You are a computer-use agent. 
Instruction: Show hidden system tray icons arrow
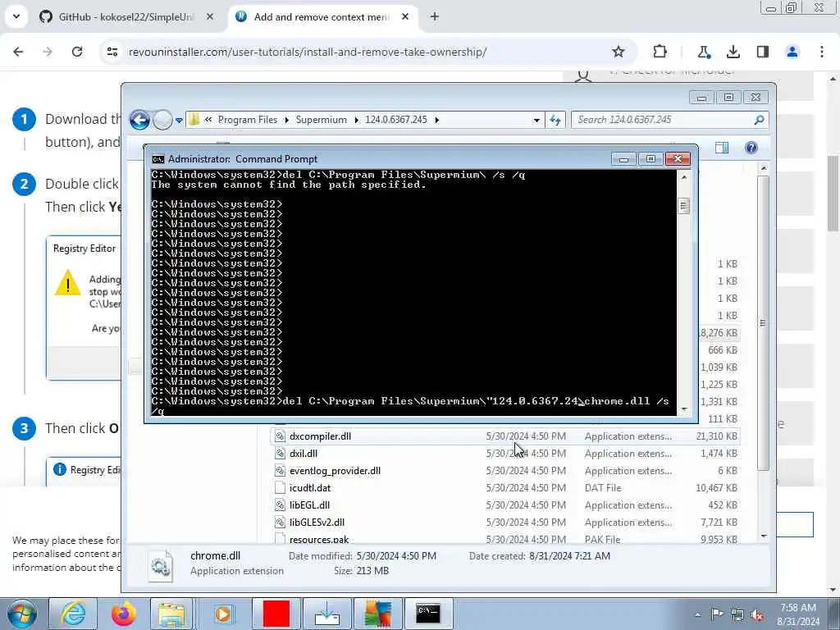pos(697,615)
